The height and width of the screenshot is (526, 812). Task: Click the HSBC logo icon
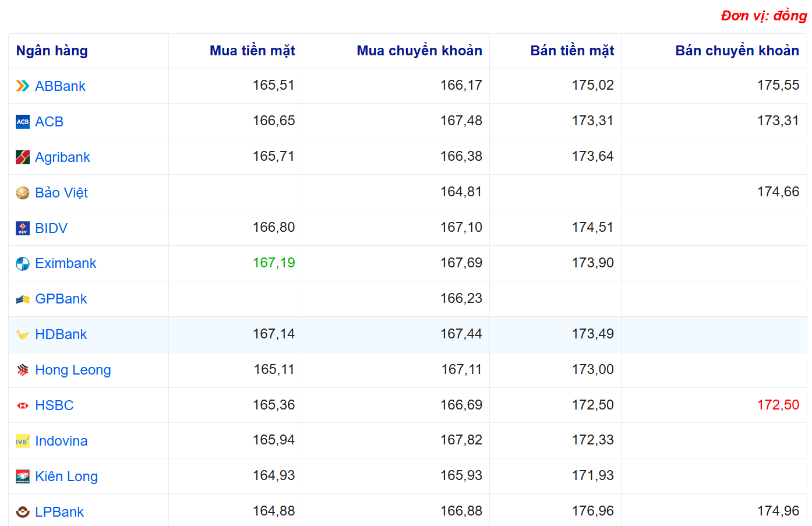[22, 405]
